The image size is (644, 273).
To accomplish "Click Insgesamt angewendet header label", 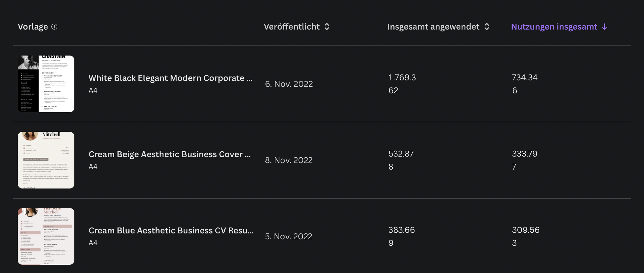I will pos(433,27).
